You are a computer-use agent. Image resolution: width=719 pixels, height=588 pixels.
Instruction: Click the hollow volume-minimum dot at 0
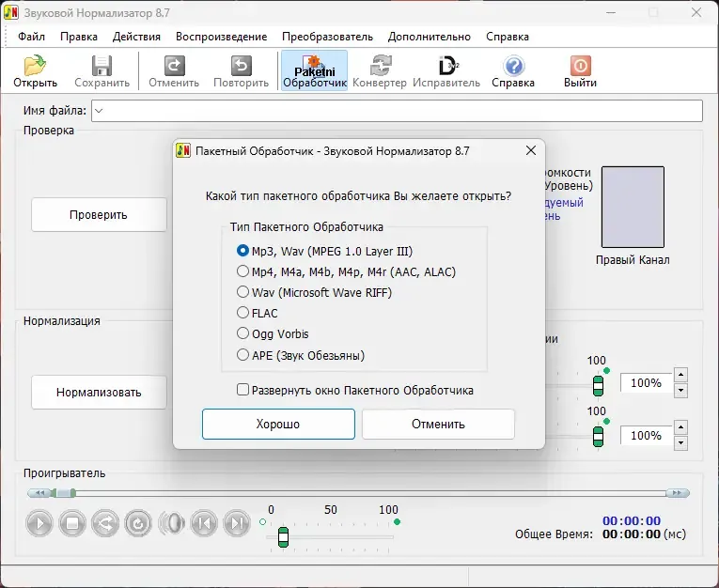pos(263,522)
